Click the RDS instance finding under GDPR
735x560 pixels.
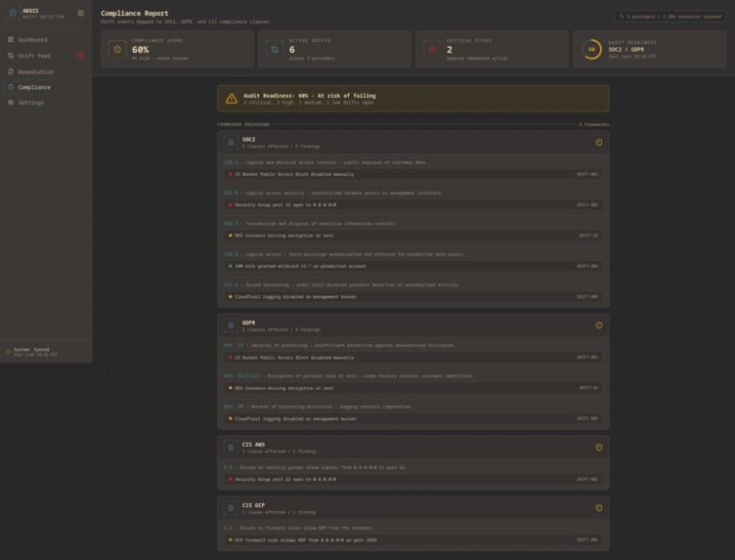click(x=413, y=388)
